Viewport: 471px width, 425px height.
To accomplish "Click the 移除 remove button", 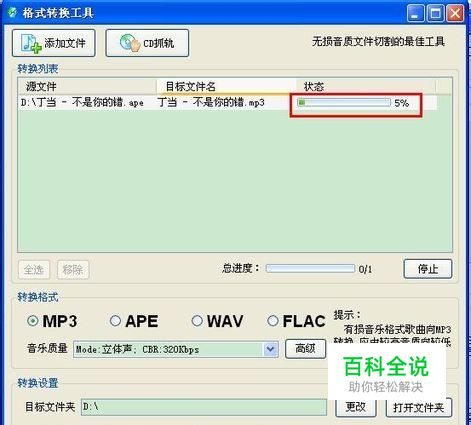I will [x=73, y=269].
